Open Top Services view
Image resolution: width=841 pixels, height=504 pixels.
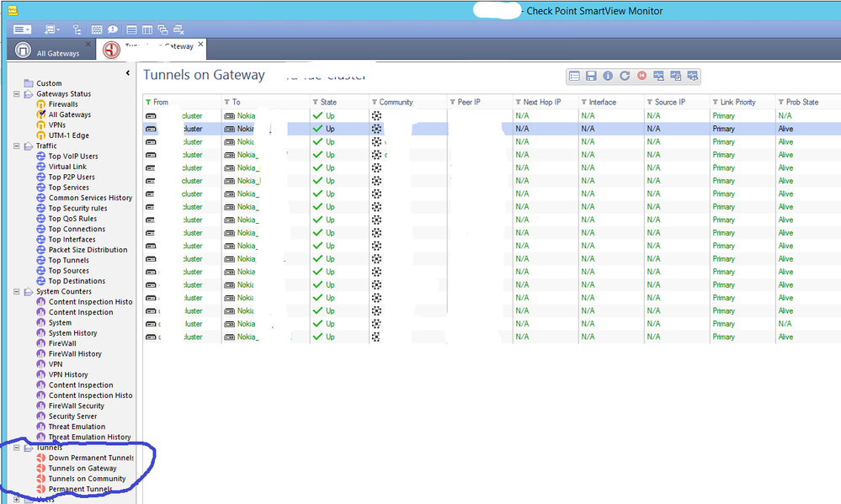(69, 188)
